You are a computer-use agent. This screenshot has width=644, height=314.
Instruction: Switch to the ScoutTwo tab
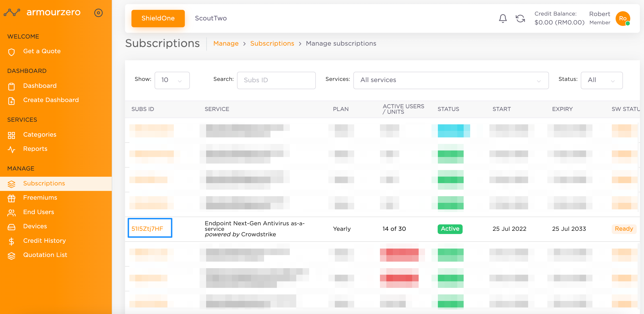point(211,18)
